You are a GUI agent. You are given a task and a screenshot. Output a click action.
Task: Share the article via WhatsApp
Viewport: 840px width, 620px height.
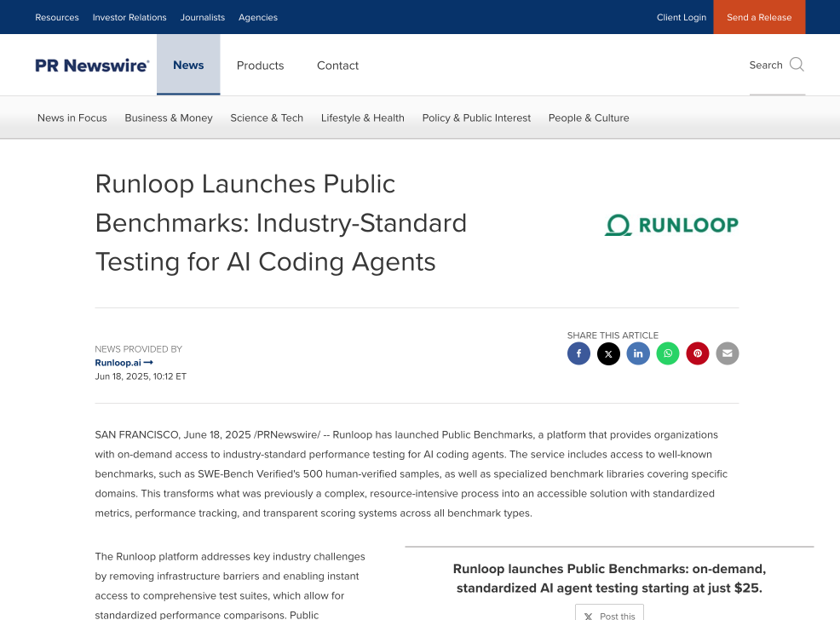pos(668,353)
